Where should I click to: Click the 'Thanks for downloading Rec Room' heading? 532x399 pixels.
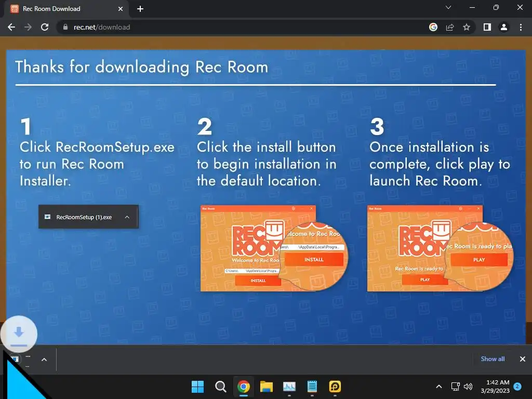(x=141, y=67)
